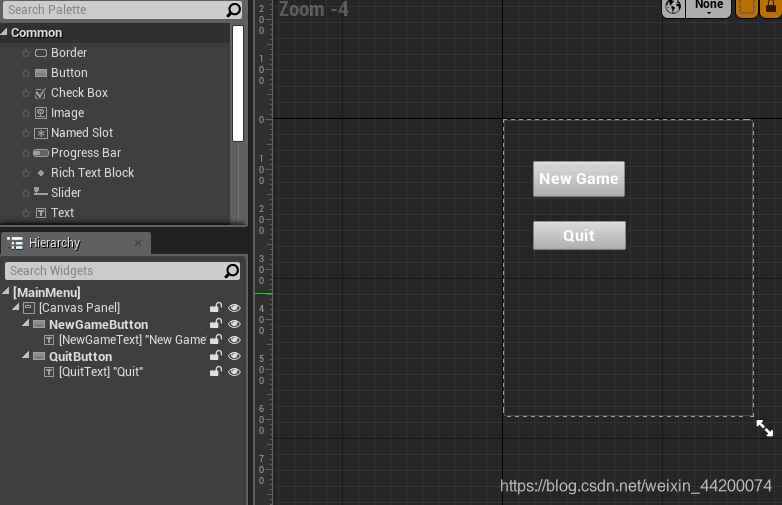
Task: Collapse the Common palette category
Action: click(x=4, y=32)
